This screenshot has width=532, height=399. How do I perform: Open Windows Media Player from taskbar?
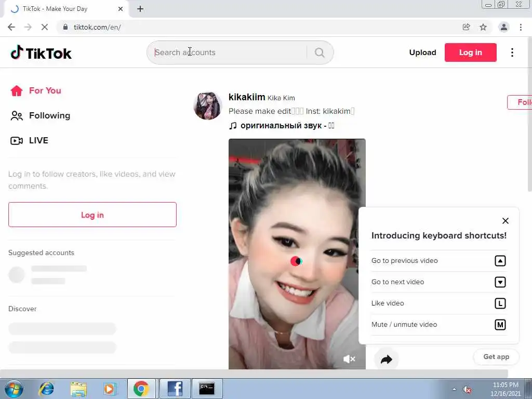click(x=109, y=389)
